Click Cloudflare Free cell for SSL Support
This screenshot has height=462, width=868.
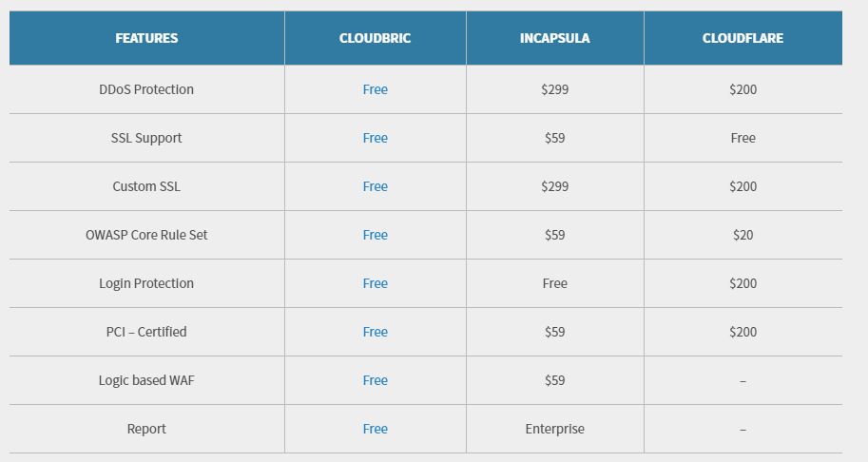pos(743,138)
